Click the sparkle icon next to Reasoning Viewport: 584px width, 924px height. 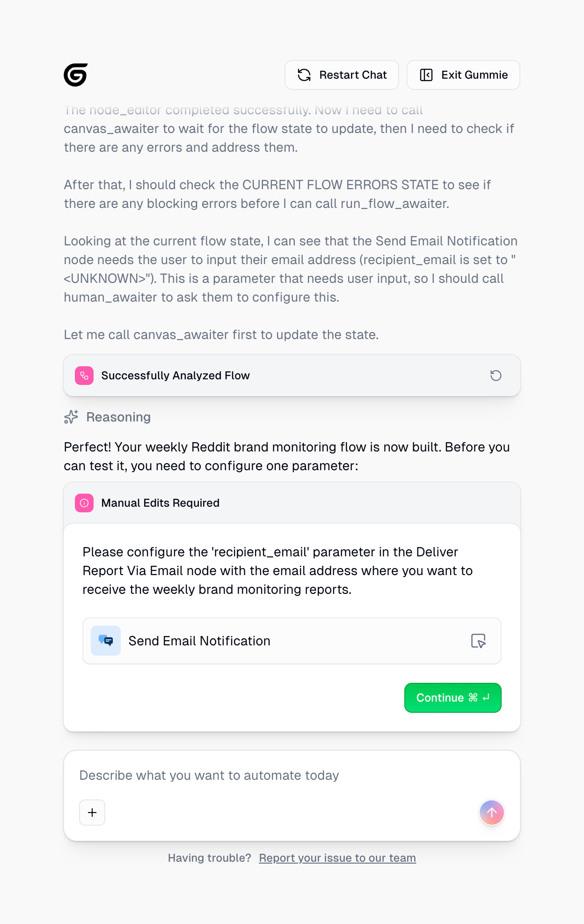click(x=71, y=417)
